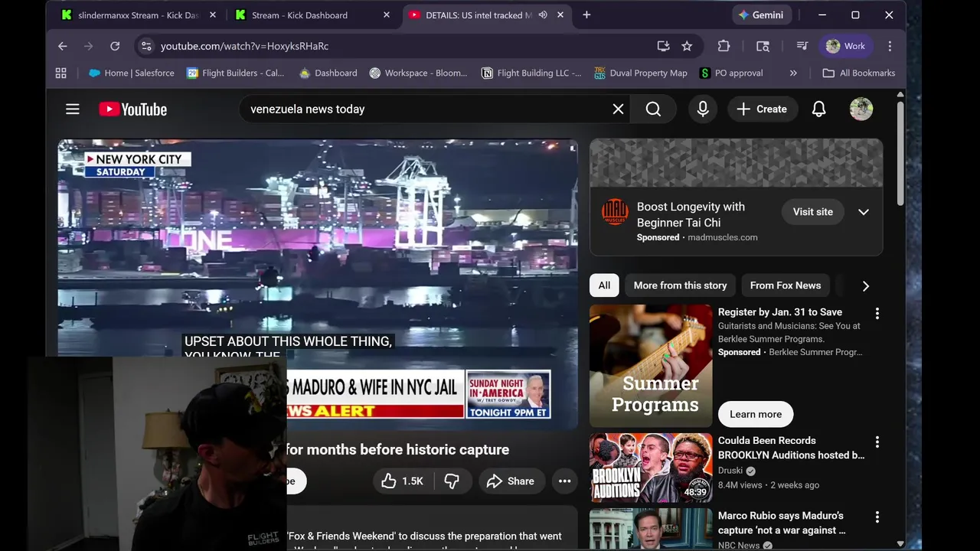Click Learn more on Berklee ad

click(x=756, y=414)
